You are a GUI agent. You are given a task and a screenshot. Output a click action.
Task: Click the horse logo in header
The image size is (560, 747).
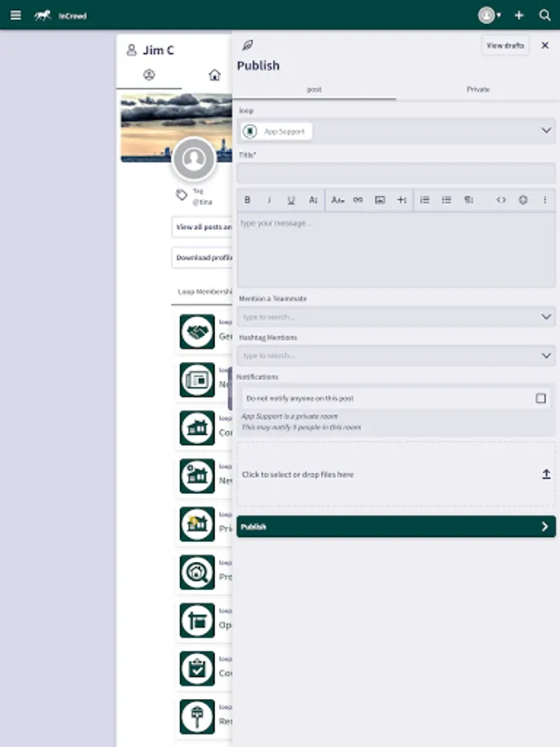pos(42,16)
